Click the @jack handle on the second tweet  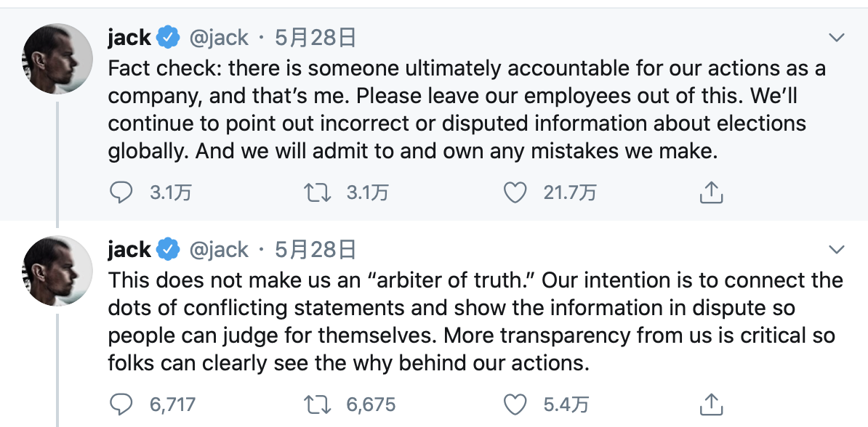coord(221,249)
